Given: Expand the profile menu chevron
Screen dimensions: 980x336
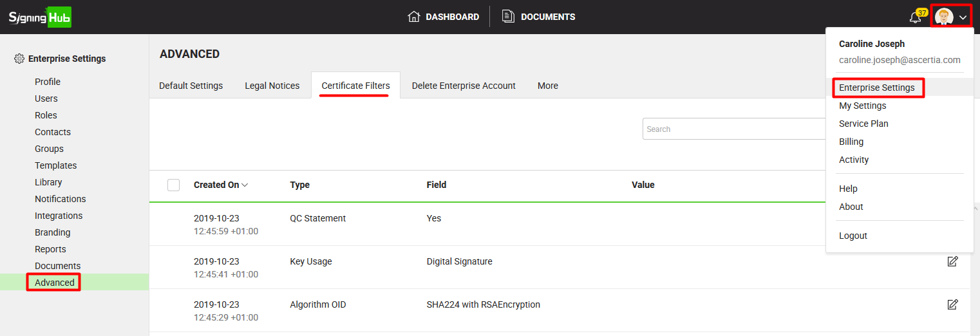Looking at the screenshot, I should 963,18.
